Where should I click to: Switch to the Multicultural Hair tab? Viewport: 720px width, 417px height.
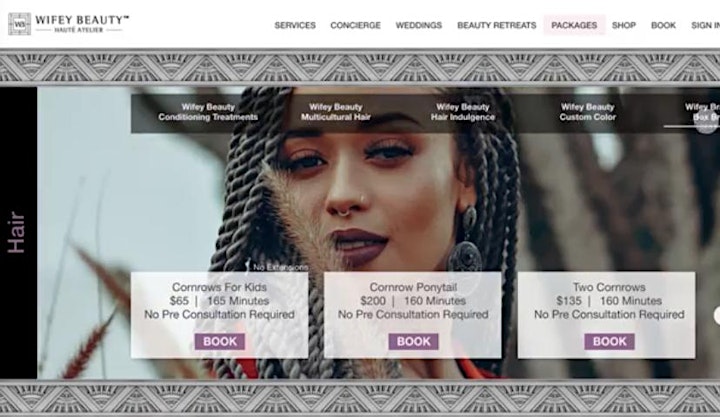click(x=336, y=112)
